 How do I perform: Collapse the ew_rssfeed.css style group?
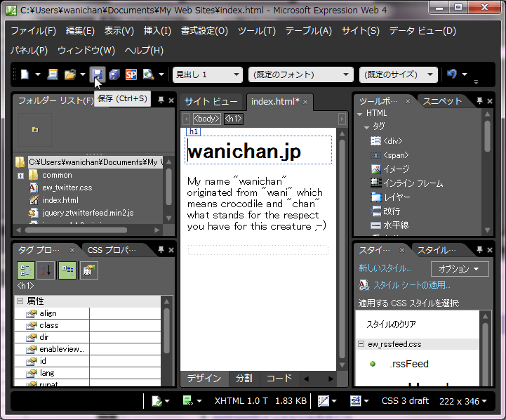361,344
